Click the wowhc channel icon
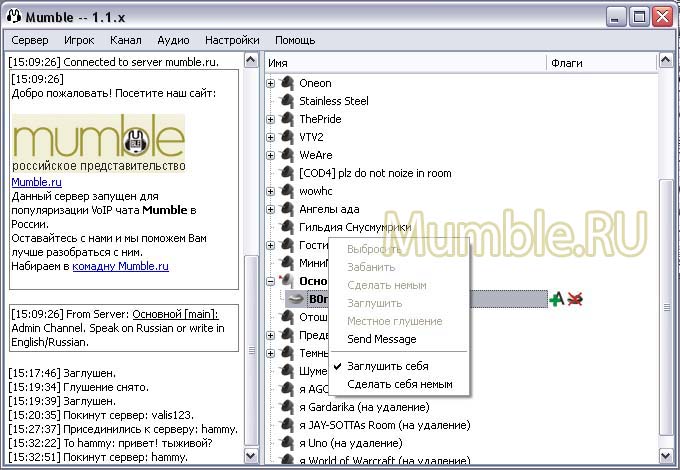Viewport: 680px width, 470px height. pos(288,191)
